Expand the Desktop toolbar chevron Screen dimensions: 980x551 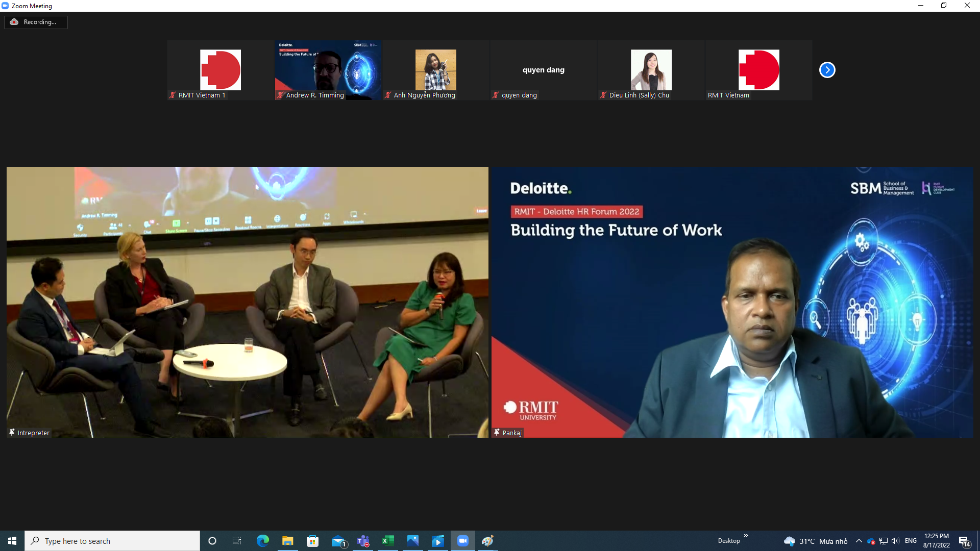pos(746,536)
